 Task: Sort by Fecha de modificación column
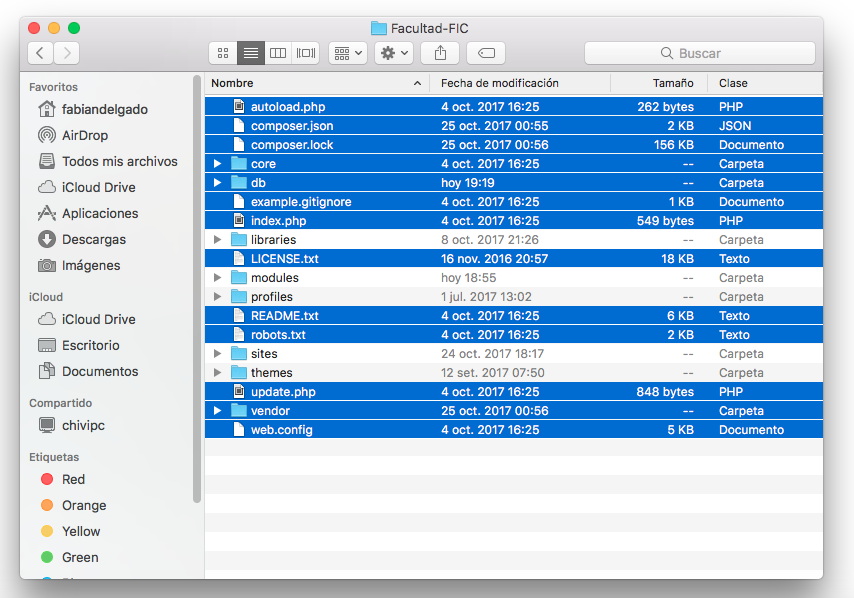click(x=500, y=83)
